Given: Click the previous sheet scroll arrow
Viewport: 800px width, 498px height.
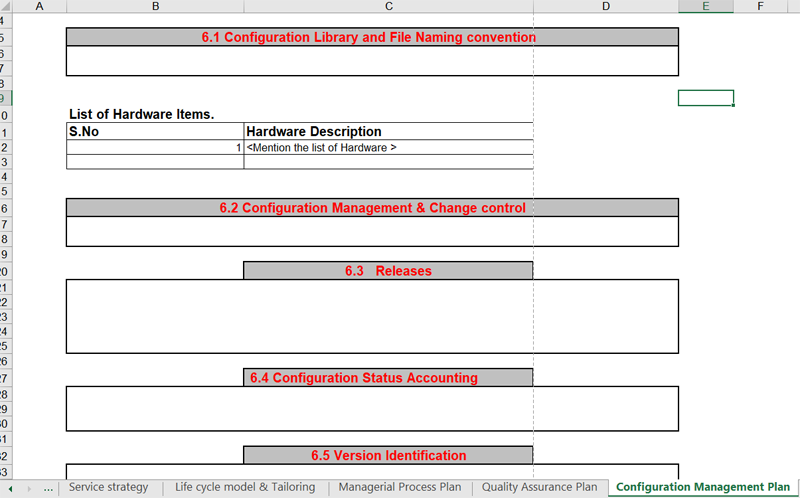Looking at the screenshot, I should tap(11, 488).
